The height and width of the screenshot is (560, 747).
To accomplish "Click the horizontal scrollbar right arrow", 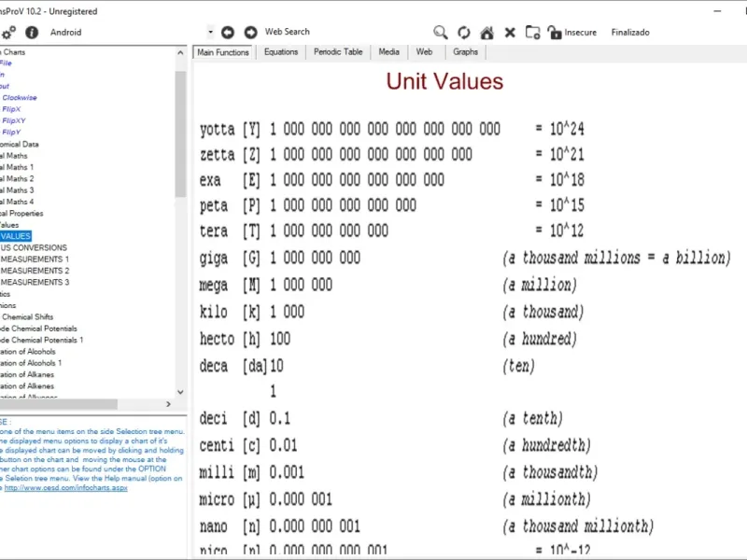I will [168, 404].
